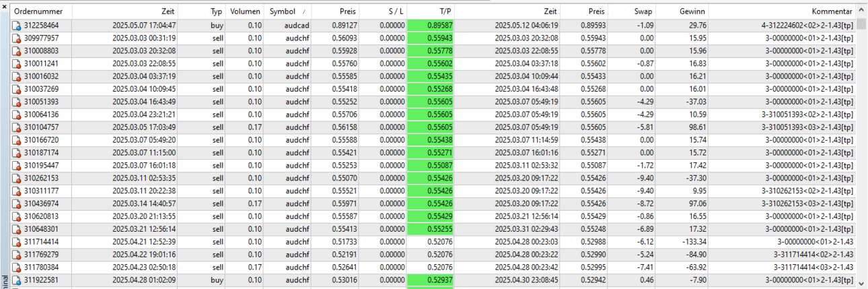This screenshot has width=868, height=289.
Task: Click the buy order icon beside 311922581
Action: click(x=16, y=280)
